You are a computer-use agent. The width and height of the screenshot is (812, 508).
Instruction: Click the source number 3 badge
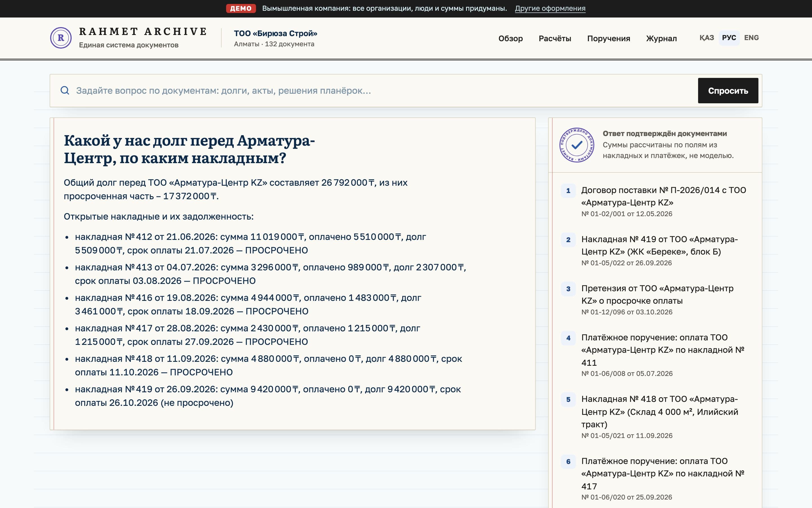point(568,289)
